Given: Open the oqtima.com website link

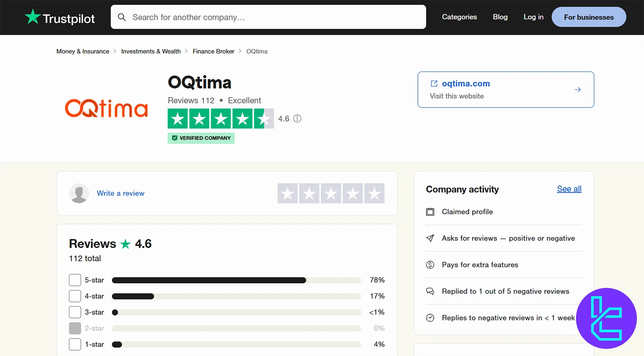Looking at the screenshot, I should [466, 83].
